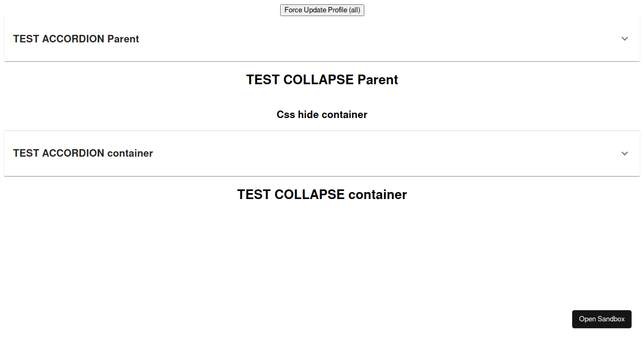Select the TEST COLLAPSE container heading

322,194
